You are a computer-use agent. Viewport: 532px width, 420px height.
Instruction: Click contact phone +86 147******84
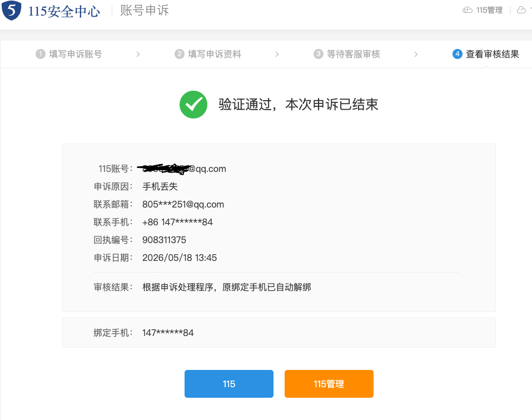point(177,222)
